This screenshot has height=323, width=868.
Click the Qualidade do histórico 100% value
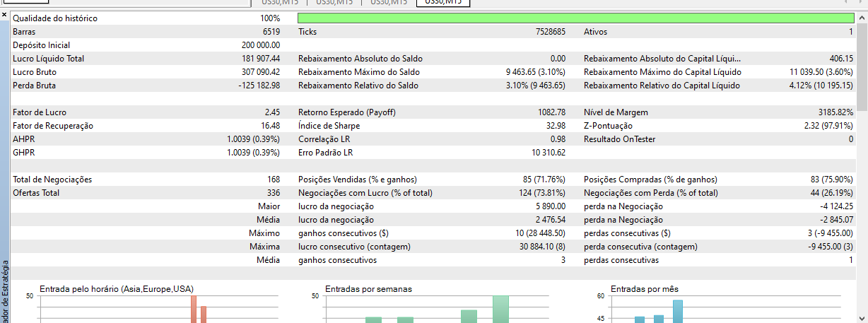pyautogui.click(x=270, y=18)
